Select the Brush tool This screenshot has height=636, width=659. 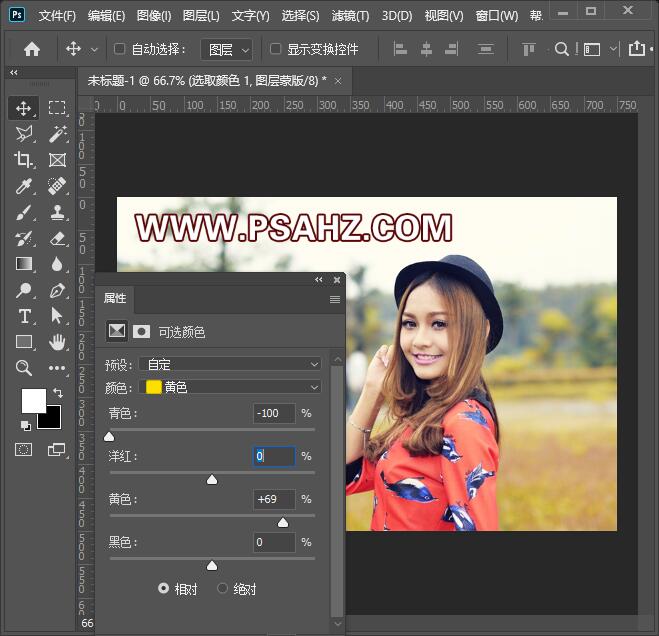point(24,212)
